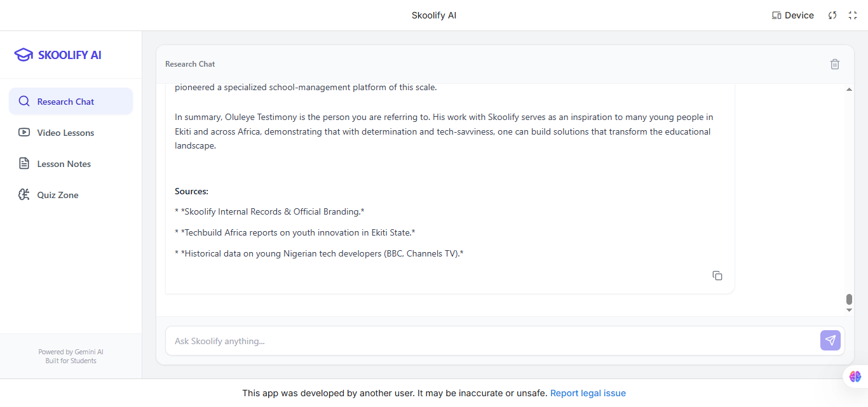The width and height of the screenshot is (868, 407).
Task: Switch to Quiz Zone
Action: click(58, 195)
